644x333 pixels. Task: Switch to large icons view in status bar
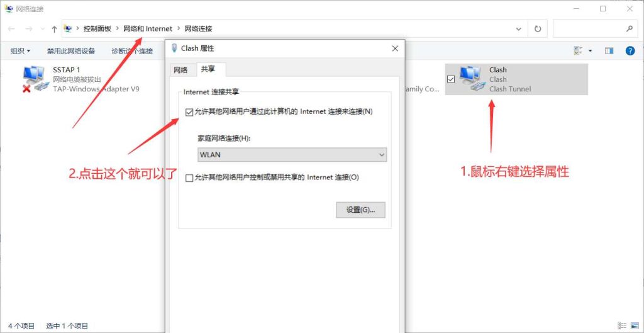point(635,326)
